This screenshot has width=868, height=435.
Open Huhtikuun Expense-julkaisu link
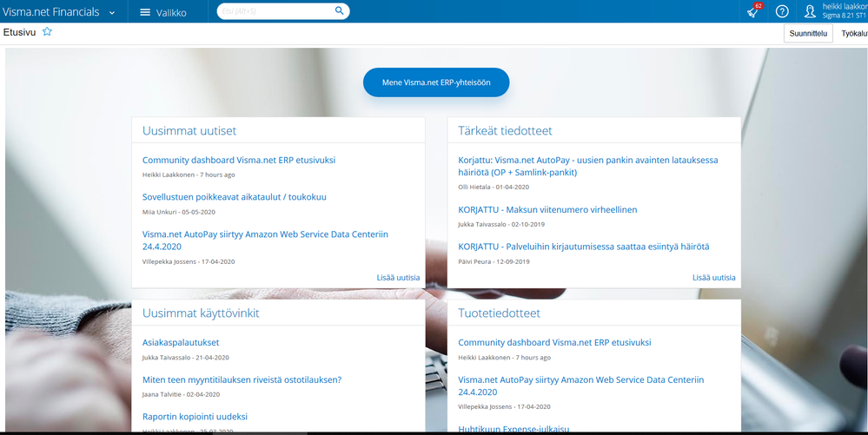tap(514, 429)
